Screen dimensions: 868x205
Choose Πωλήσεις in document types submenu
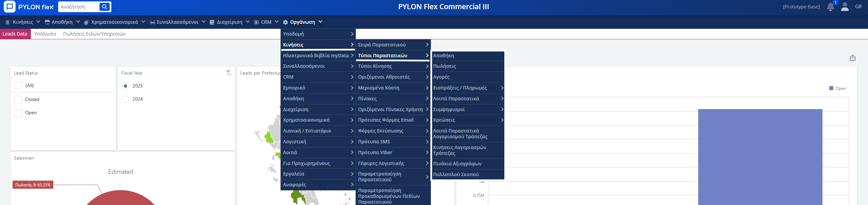pyautogui.click(x=468, y=66)
